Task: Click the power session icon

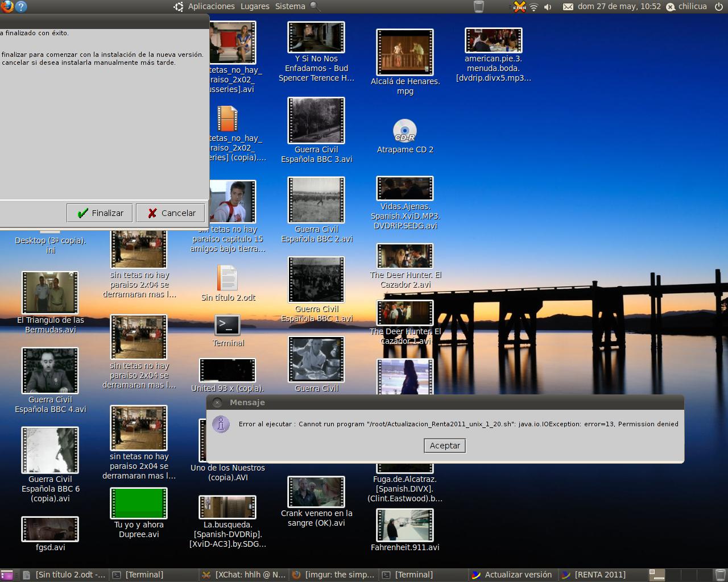Action: tap(719, 7)
